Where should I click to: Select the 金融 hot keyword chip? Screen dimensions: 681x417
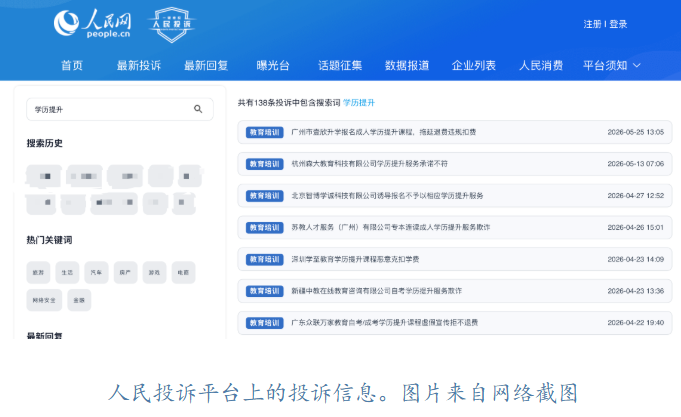click(x=79, y=300)
